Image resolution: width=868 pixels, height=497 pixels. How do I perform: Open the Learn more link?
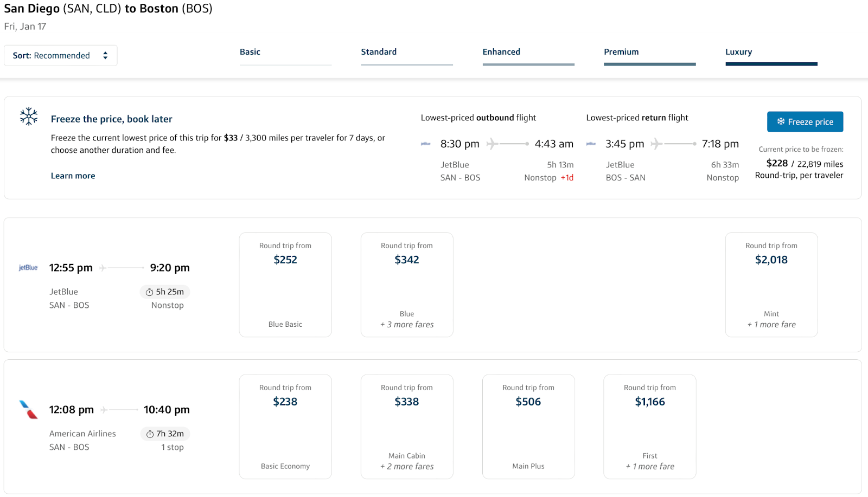(73, 176)
